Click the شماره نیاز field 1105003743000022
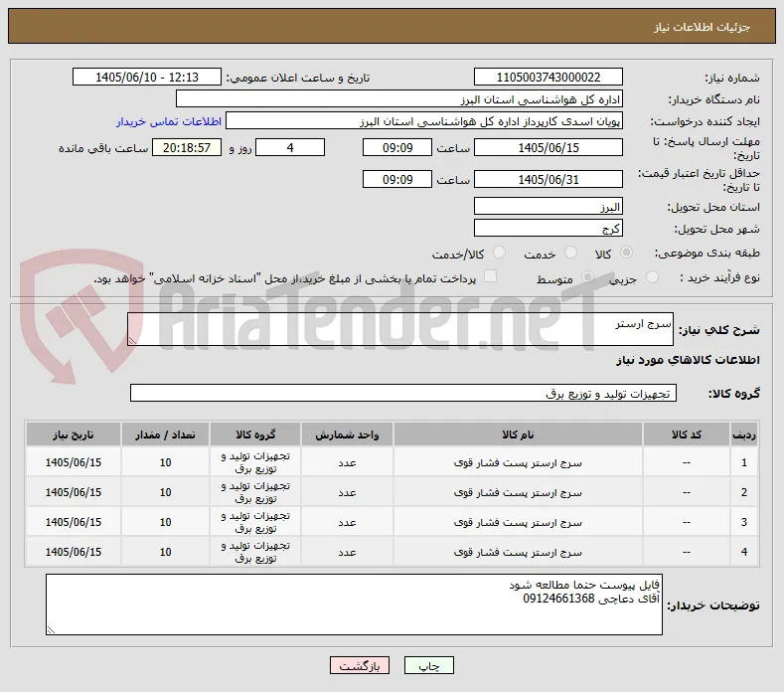 point(548,78)
